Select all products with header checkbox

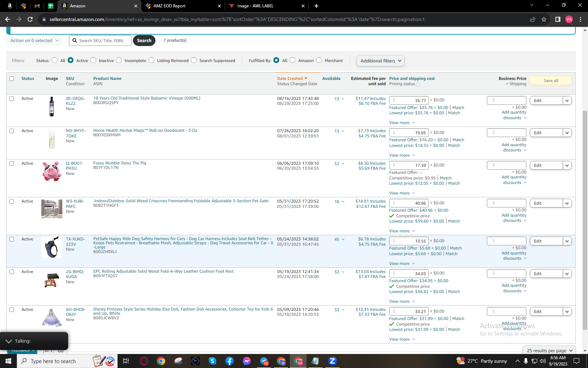click(12, 79)
